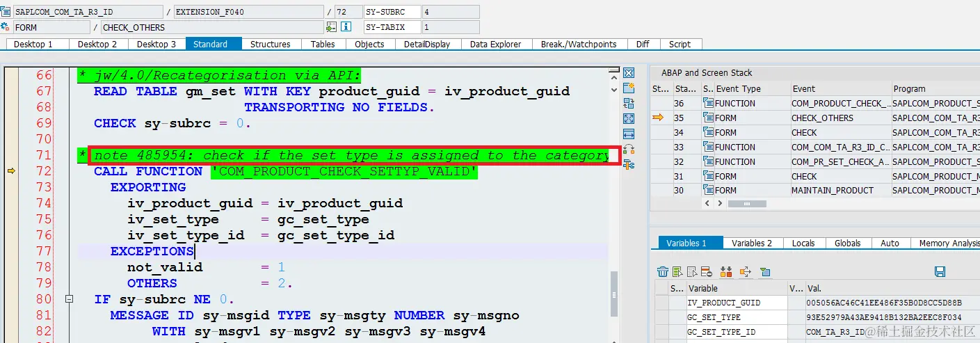Open the Script tab
This screenshot has height=343, width=980.
coord(680,44)
